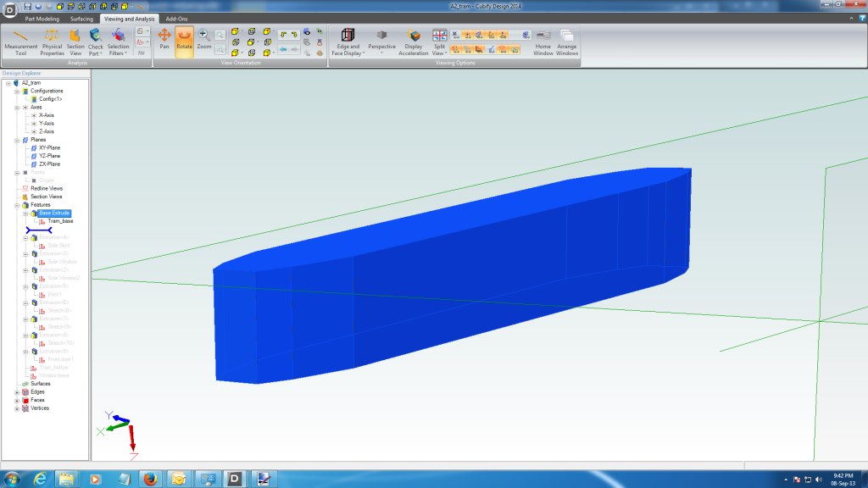Open Edge and Face Display options
The height and width of the screenshot is (488, 868).
click(347, 42)
